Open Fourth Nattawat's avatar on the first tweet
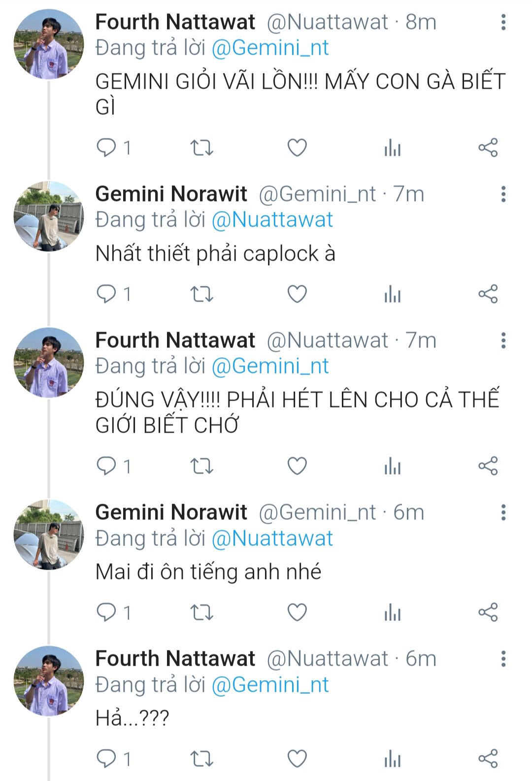 48,44
